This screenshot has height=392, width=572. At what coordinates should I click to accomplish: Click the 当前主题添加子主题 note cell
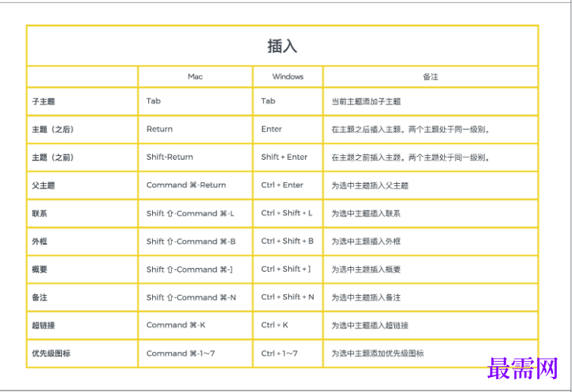click(x=366, y=101)
